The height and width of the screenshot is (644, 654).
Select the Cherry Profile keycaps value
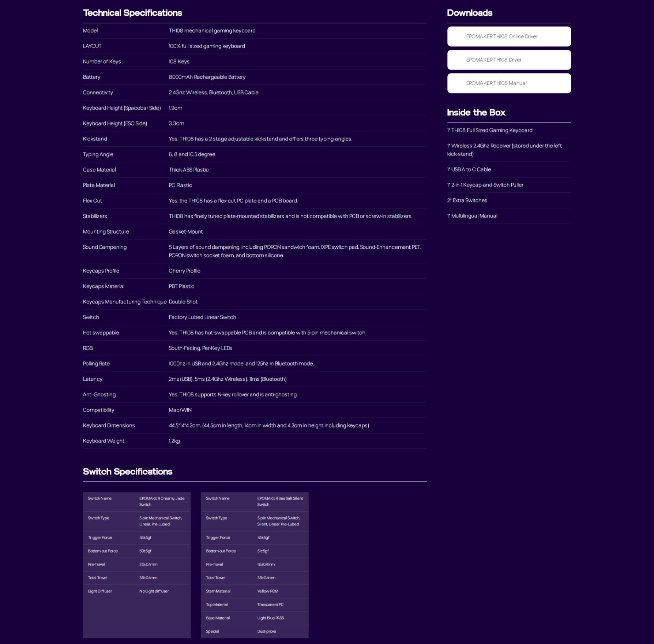pyautogui.click(x=184, y=271)
